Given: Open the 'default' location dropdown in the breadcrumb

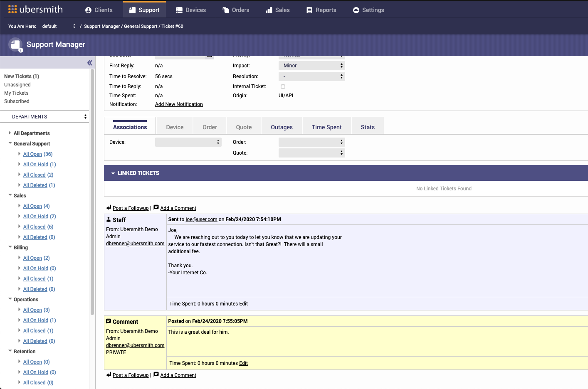Looking at the screenshot, I should click(59, 26).
